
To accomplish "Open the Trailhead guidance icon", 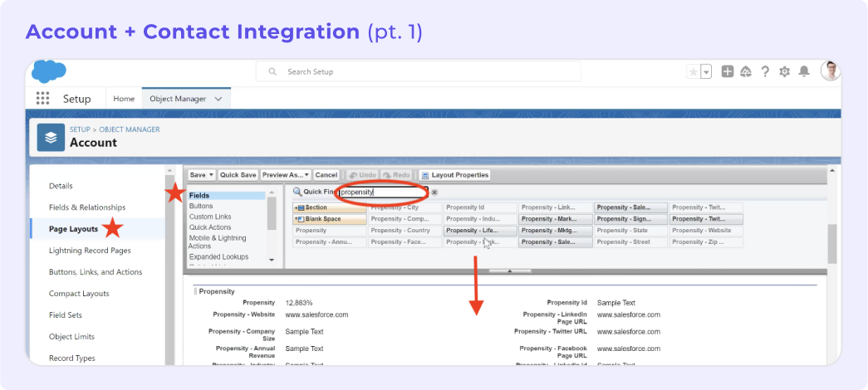I will 746,71.
